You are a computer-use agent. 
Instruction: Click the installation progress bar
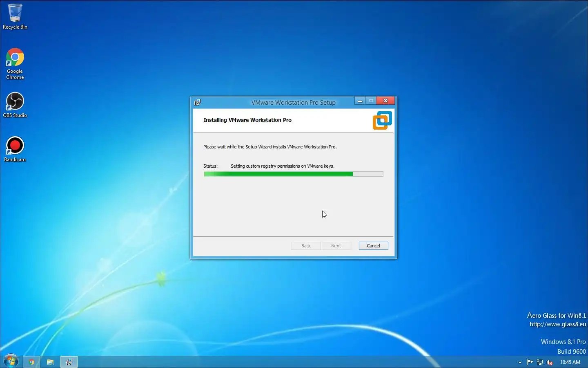click(x=294, y=174)
